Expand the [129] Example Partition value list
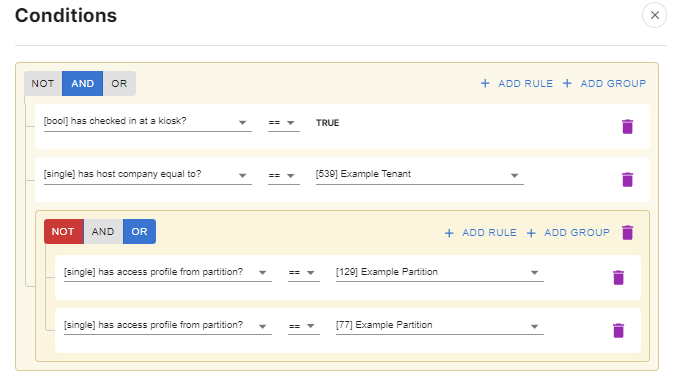679x379 pixels. pos(440,272)
